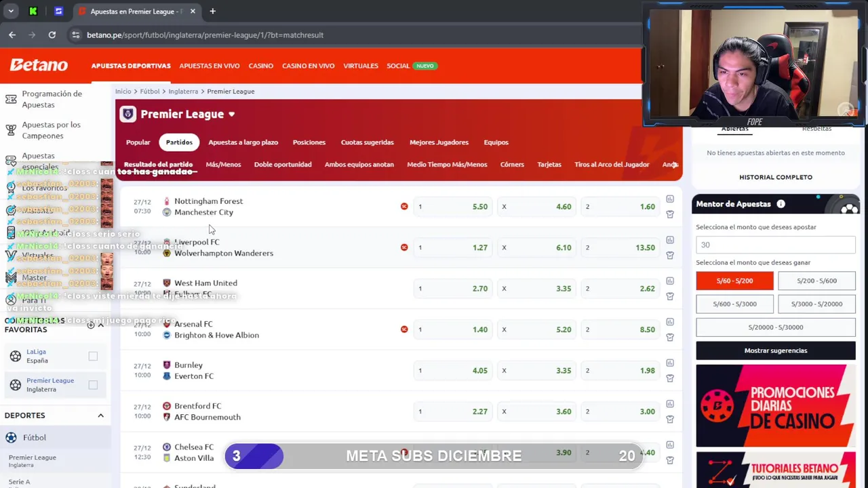
Task: Collapse the Deportes section chevron
Action: tap(100, 415)
